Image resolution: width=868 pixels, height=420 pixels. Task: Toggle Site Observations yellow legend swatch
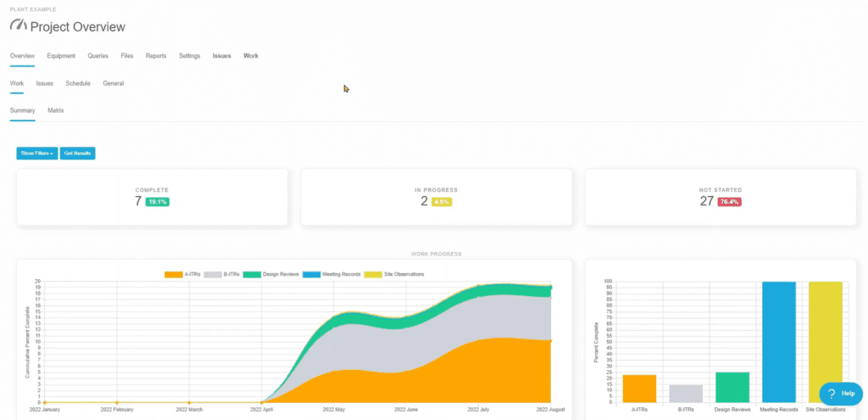(374, 274)
